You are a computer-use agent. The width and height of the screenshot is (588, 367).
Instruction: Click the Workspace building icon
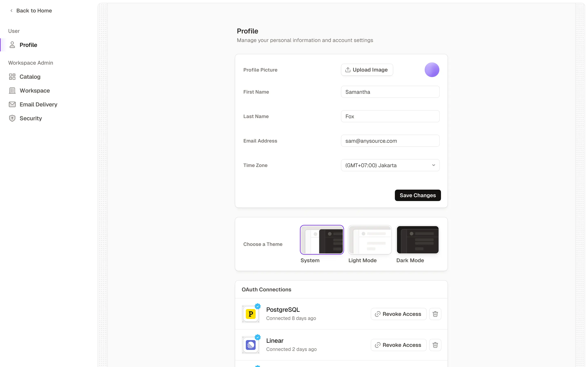(12, 91)
